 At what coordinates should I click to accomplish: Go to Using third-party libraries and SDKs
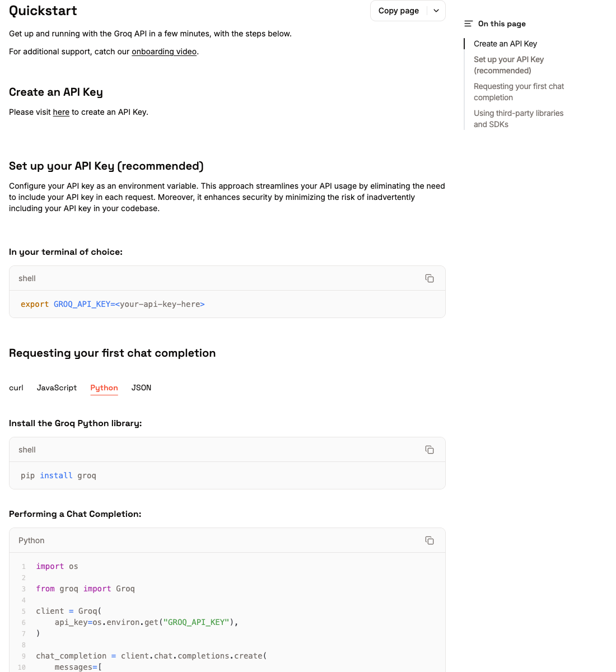(x=519, y=119)
